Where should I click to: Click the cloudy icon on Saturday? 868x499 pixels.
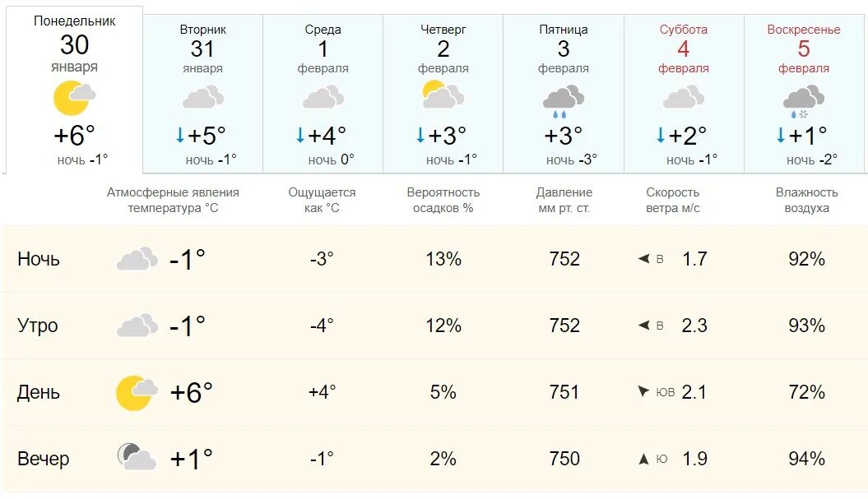coord(683,97)
